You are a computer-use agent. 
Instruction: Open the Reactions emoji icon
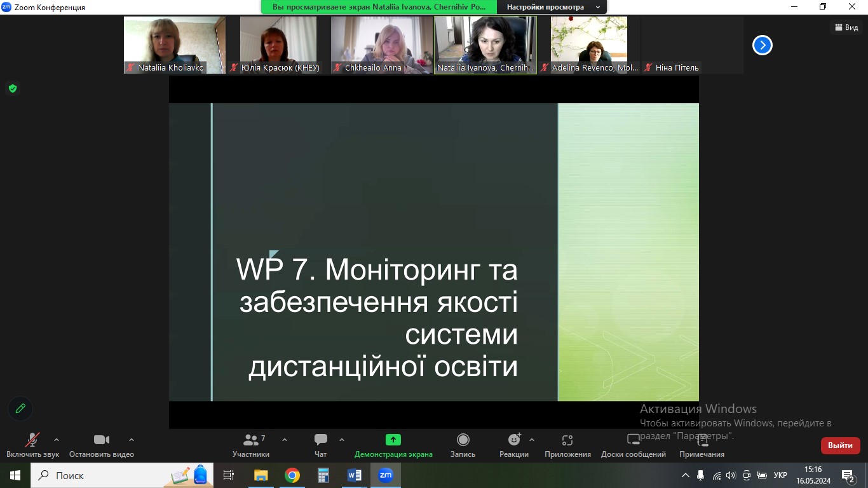click(x=514, y=440)
